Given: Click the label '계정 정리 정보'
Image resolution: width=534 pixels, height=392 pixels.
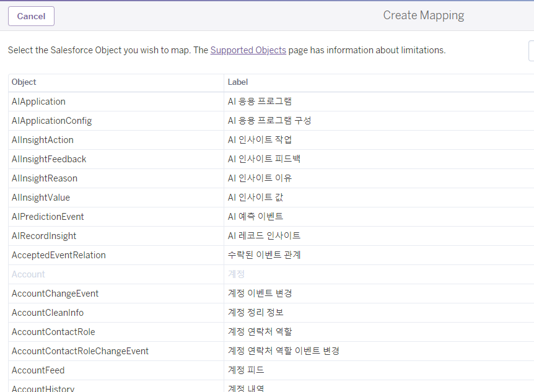Looking at the screenshot, I should pyautogui.click(x=255, y=313).
